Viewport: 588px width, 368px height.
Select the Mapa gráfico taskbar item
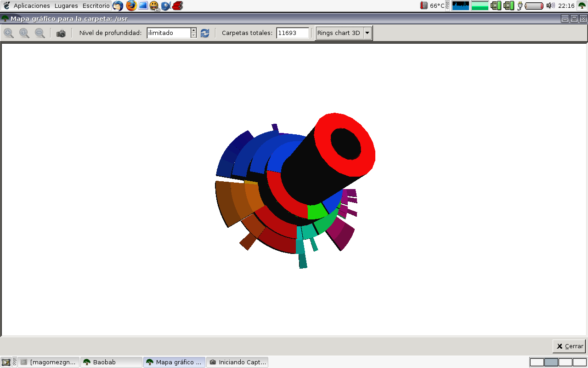[175, 362]
